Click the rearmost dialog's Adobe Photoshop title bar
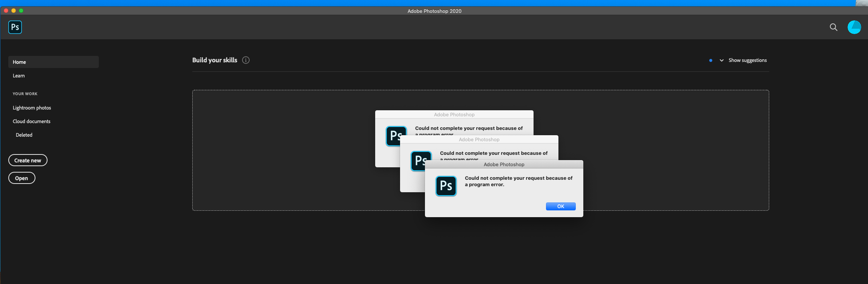The image size is (868, 284). coord(454,114)
